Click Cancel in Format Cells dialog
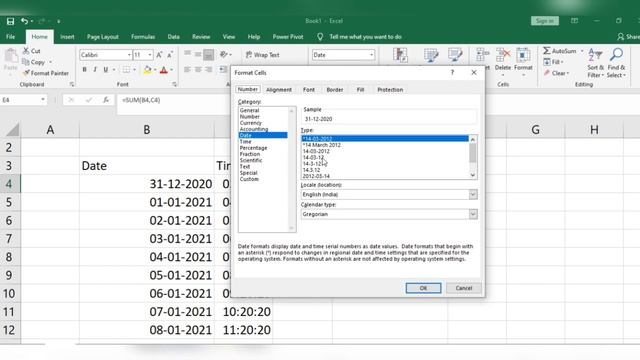The image size is (640, 360). 464,288
